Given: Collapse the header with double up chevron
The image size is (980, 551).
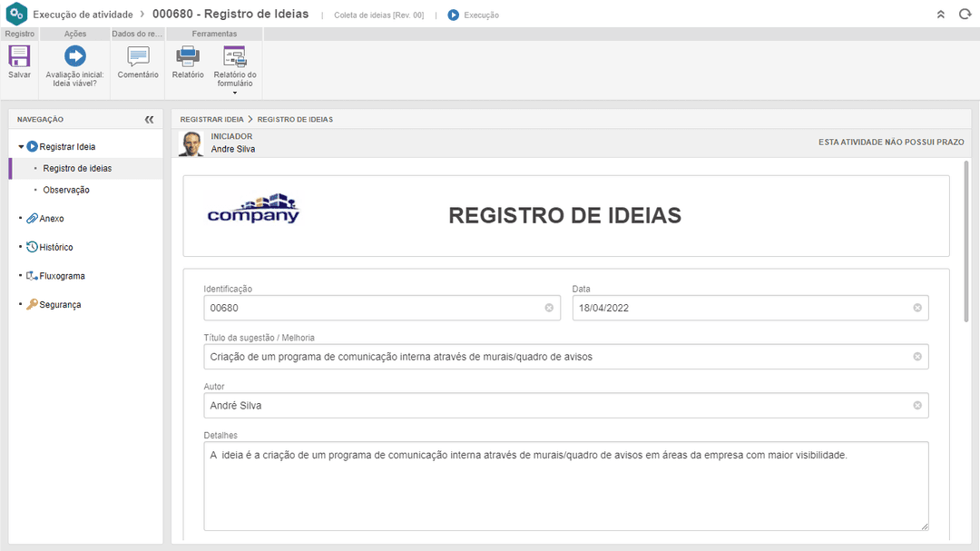Looking at the screenshot, I should [941, 15].
